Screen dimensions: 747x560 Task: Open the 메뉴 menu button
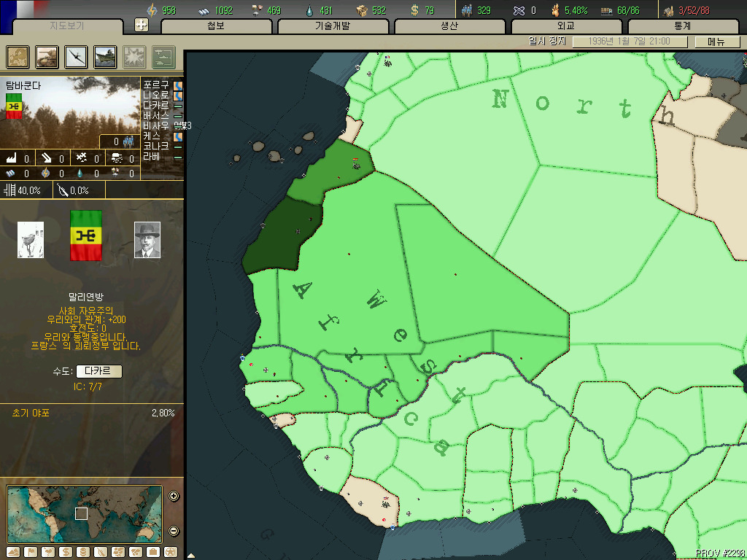pyautogui.click(x=717, y=42)
